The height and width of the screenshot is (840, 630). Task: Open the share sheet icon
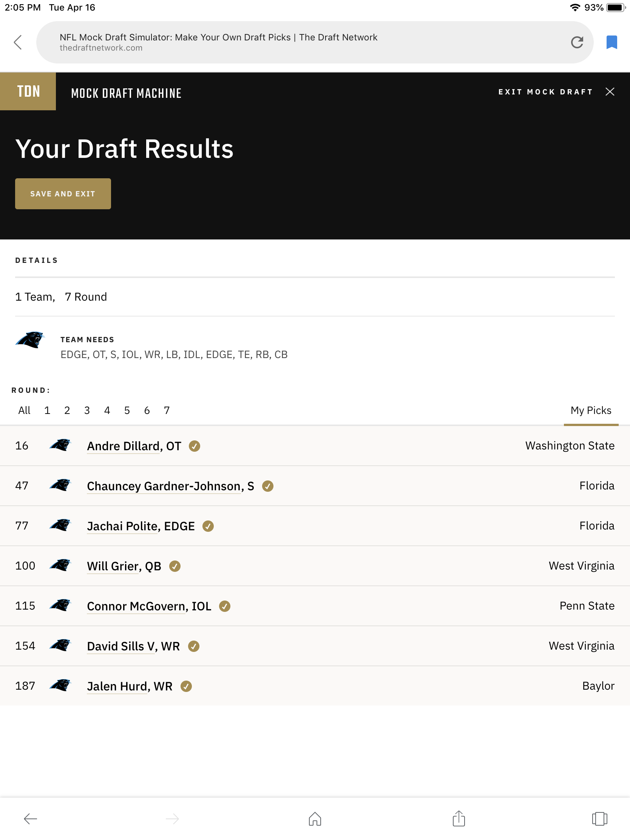click(x=459, y=818)
